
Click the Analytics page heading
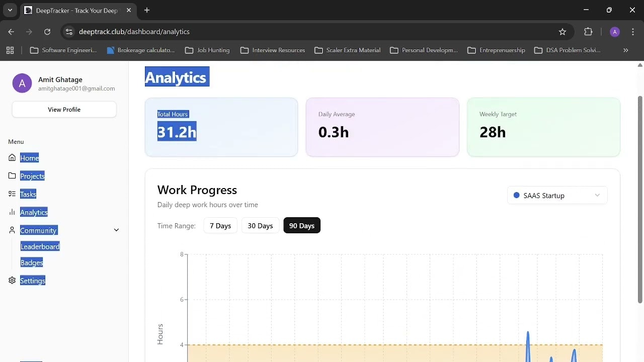click(177, 77)
